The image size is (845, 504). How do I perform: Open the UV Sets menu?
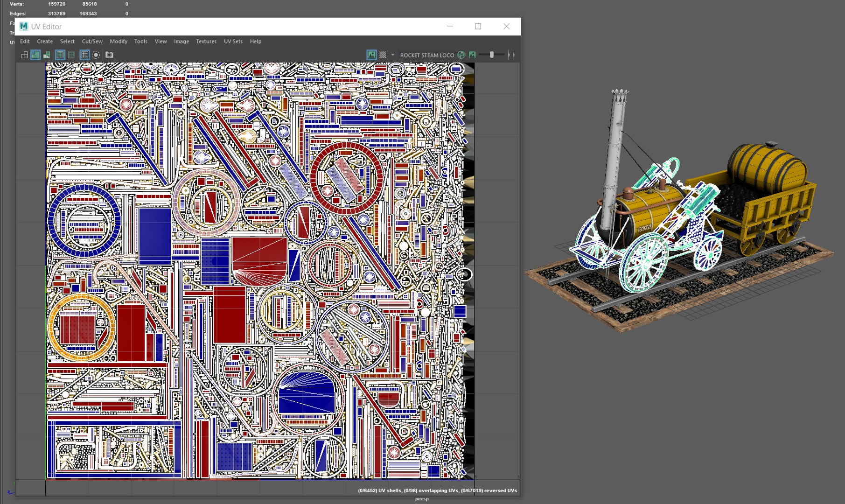coord(233,42)
